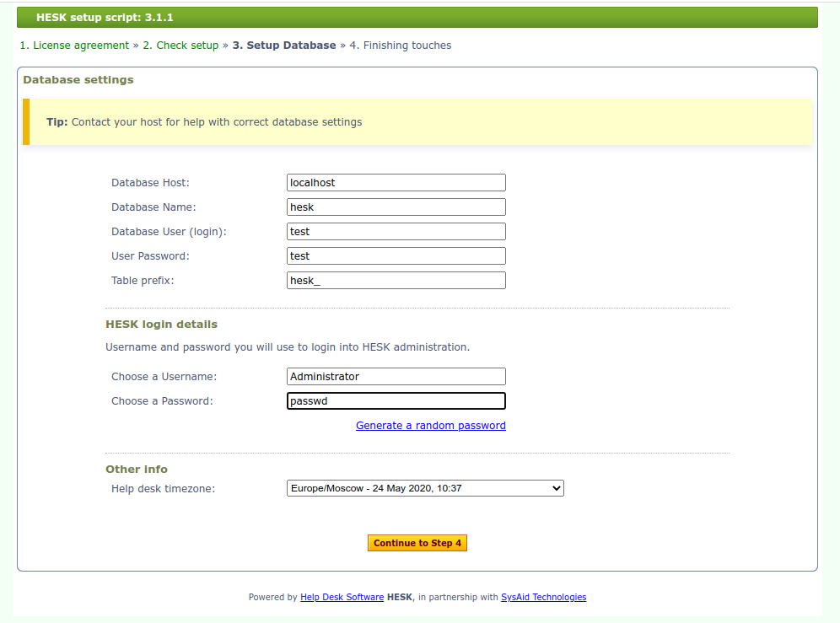840x623 pixels.
Task: Click '4. Finishing touches' step text
Action: click(401, 46)
